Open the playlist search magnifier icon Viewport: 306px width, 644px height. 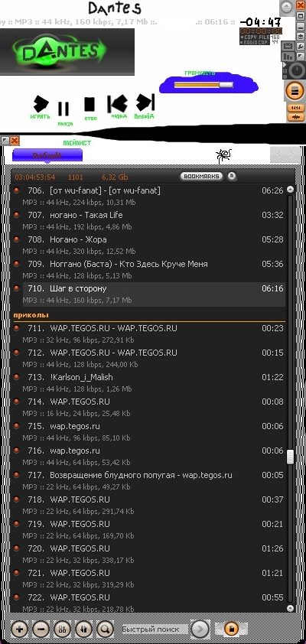tap(105, 629)
